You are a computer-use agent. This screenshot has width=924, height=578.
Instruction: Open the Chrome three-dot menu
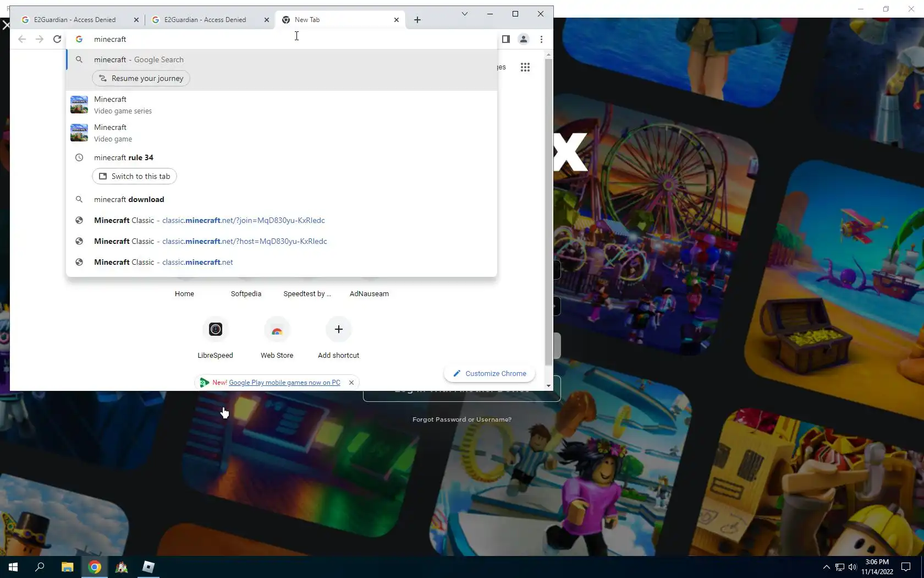pos(541,39)
